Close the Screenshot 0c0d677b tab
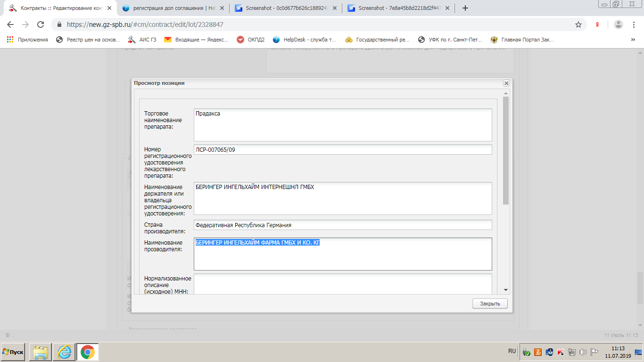Screen dimensions: 644x362 tap(334, 8)
